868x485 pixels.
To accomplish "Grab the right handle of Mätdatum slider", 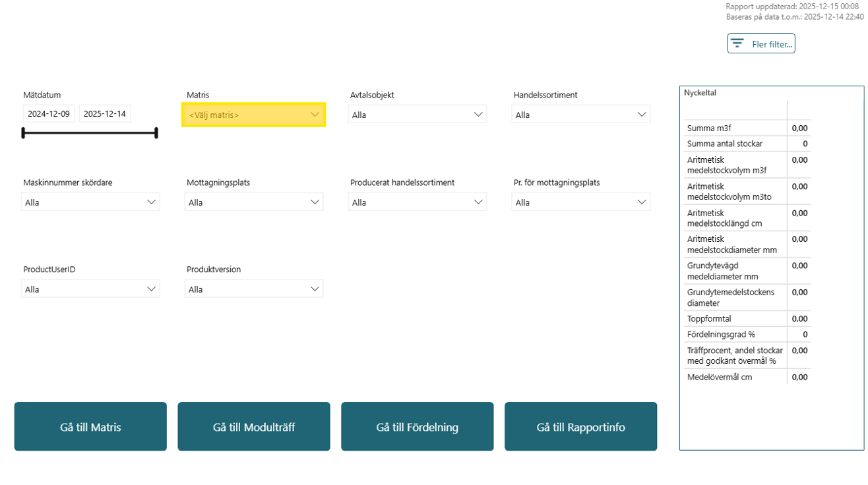I will coord(156,133).
